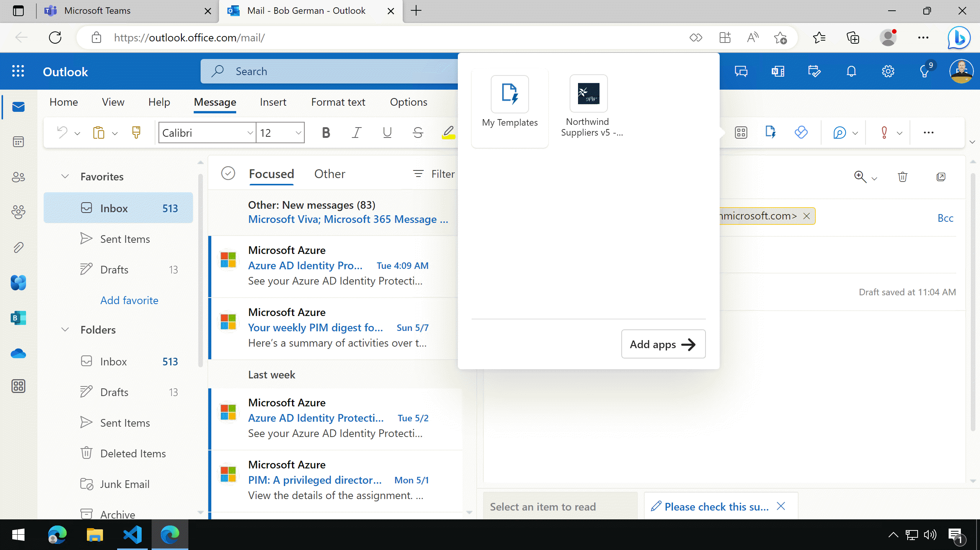The height and width of the screenshot is (550, 980).
Task: Click My Templates icon in ribbon
Action: pos(770,133)
